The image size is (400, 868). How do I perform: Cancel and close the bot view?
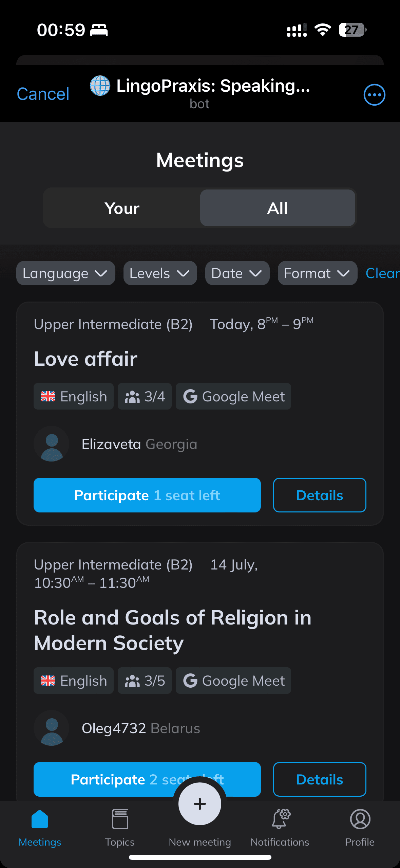coord(43,94)
